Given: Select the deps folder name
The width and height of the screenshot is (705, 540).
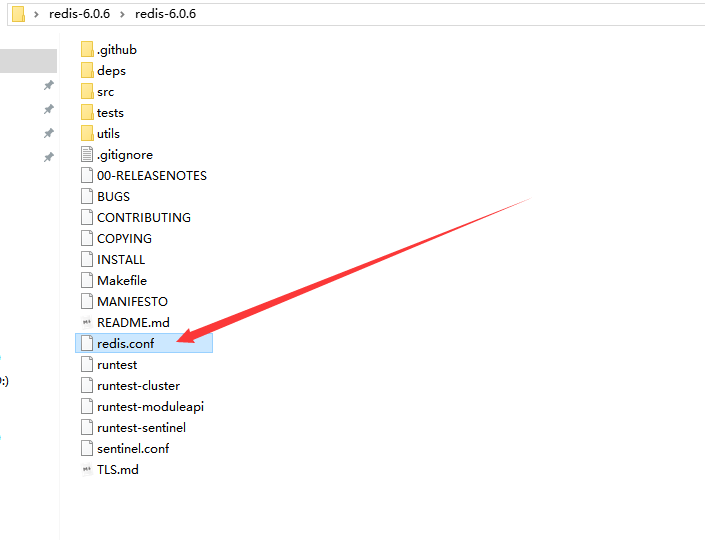Looking at the screenshot, I should (112, 71).
